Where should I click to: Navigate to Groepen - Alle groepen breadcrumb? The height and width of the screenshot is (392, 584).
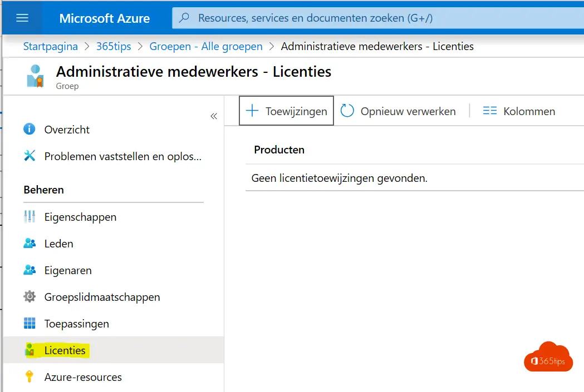point(206,47)
